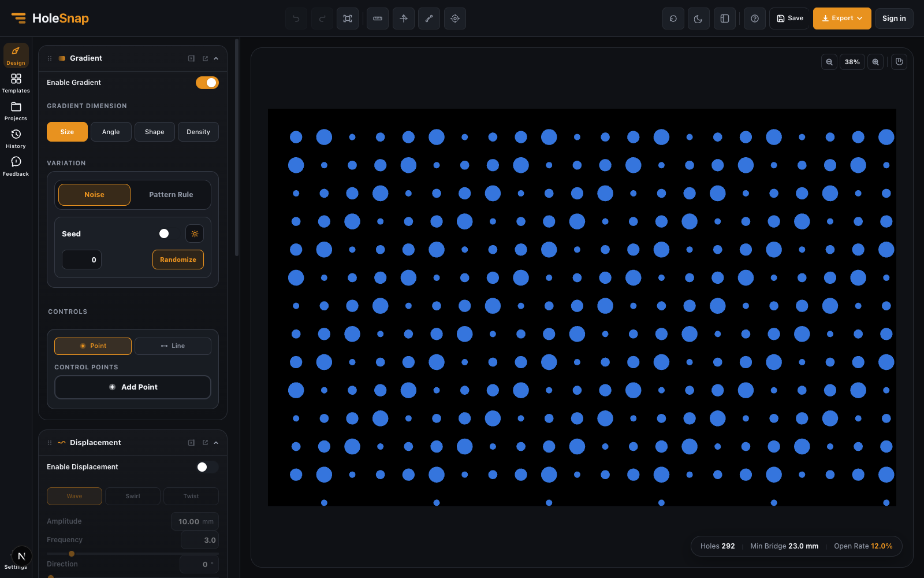The width and height of the screenshot is (924, 578).
Task: Click Sign in
Action: point(894,18)
